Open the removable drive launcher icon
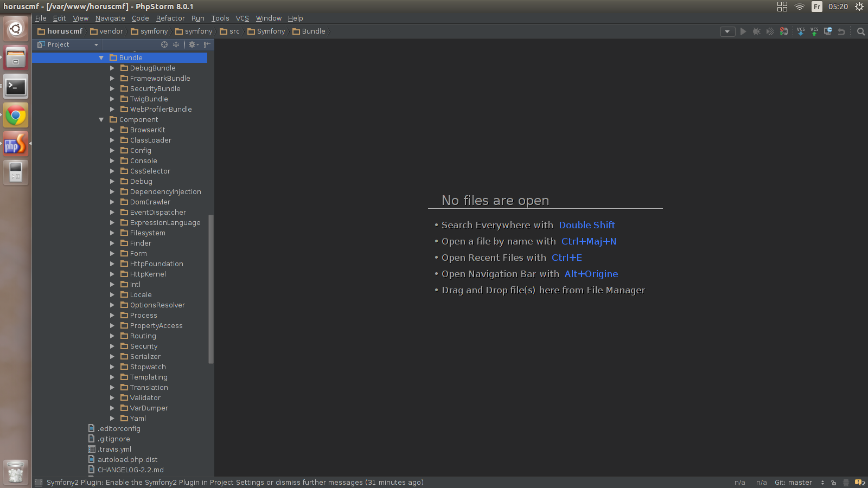Viewport: 868px width, 488px height. pyautogui.click(x=16, y=172)
